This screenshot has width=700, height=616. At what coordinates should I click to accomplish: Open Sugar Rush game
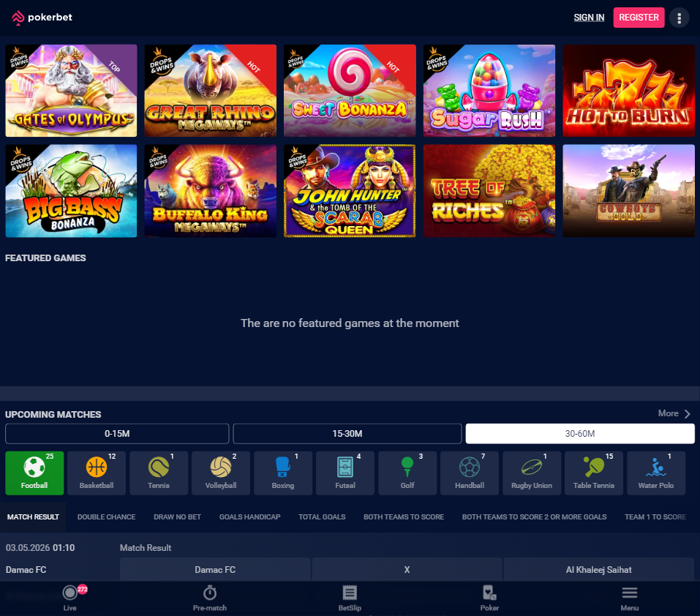(489, 91)
